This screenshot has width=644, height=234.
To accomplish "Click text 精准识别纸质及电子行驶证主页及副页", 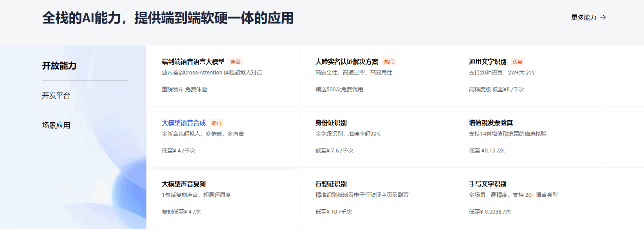I will (362, 195).
